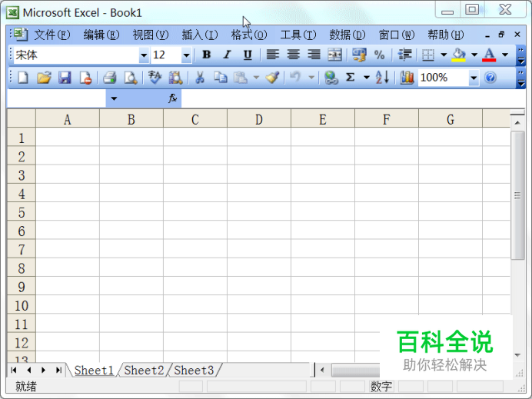The width and height of the screenshot is (532, 399).
Task: Expand the Paste options dropdown arrow
Action: [x=256, y=78]
